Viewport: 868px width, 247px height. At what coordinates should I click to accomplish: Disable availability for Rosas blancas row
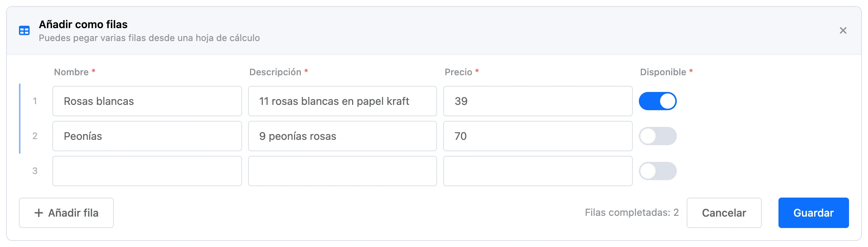pos(657,101)
